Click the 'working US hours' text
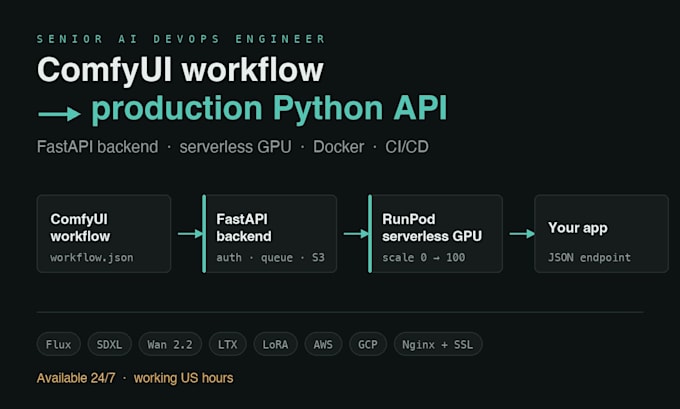680x409 pixels. click(183, 378)
